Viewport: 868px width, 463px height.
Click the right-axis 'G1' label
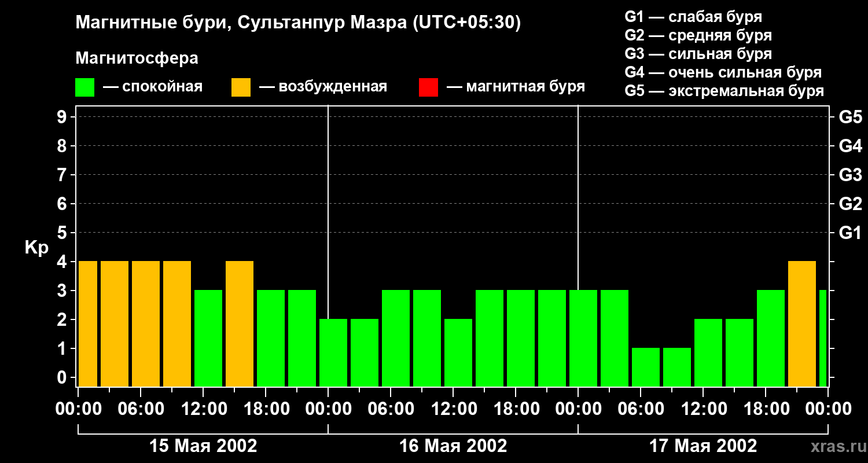click(x=850, y=233)
